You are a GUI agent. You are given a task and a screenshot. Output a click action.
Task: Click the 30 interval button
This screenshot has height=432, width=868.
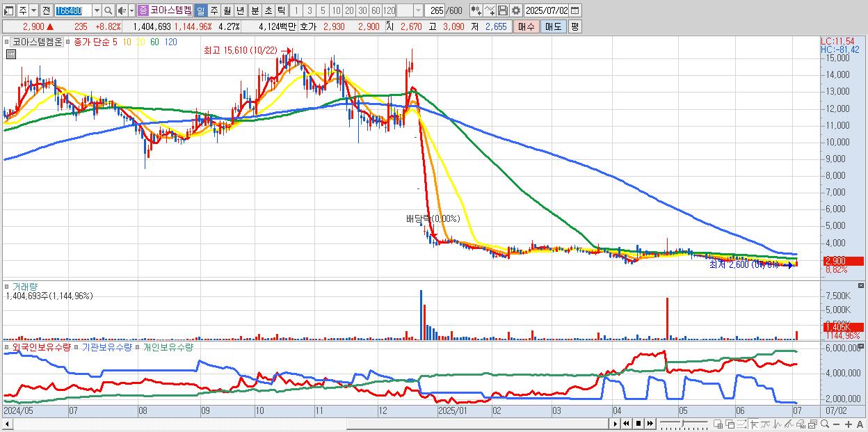coord(362,11)
